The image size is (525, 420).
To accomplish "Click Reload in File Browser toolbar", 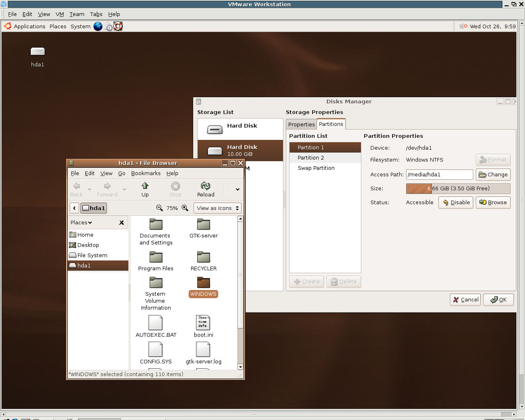I will click(x=205, y=189).
